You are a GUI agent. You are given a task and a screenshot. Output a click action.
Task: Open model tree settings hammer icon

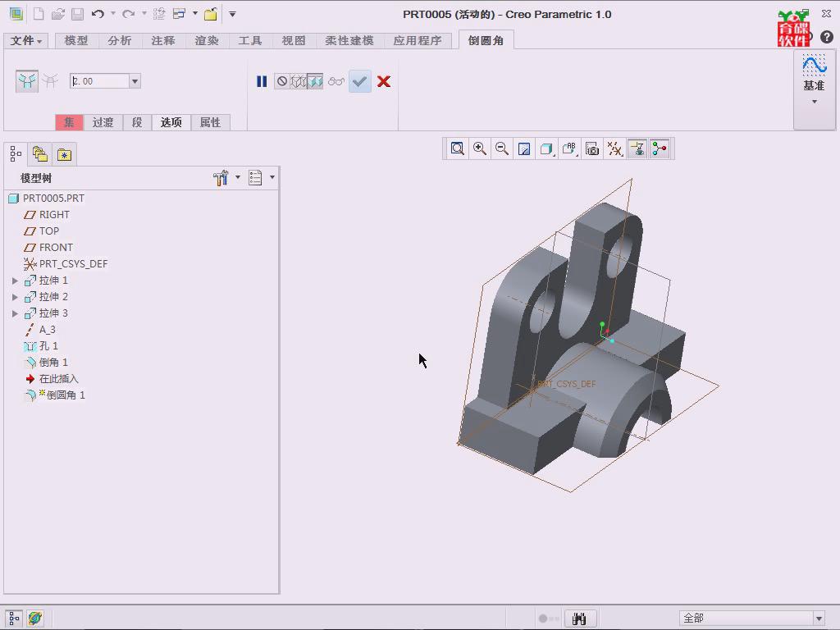point(221,178)
